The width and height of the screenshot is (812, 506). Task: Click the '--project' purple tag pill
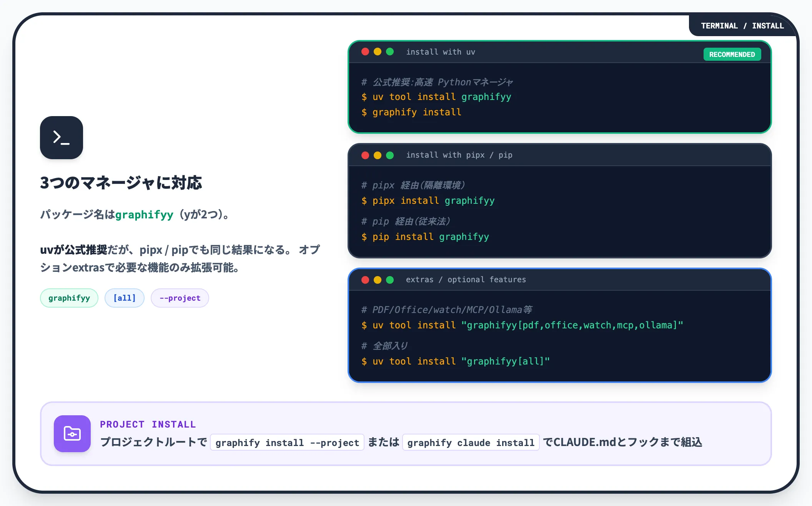click(180, 298)
